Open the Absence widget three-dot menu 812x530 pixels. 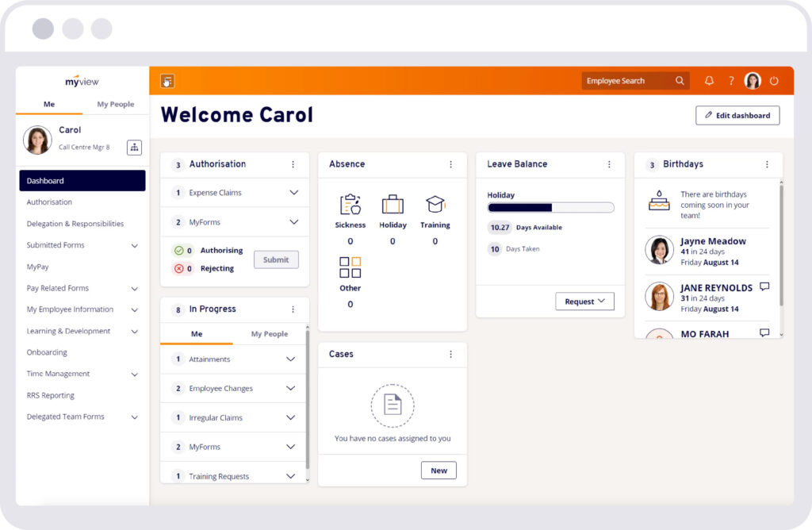[x=451, y=164]
